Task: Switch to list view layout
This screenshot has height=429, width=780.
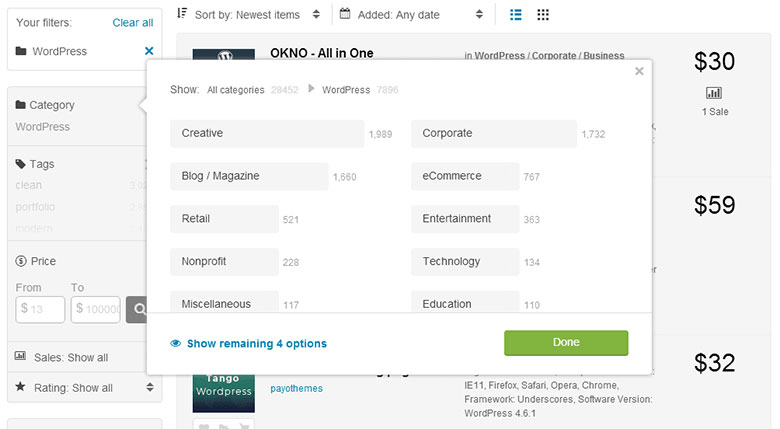Action: (516, 15)
